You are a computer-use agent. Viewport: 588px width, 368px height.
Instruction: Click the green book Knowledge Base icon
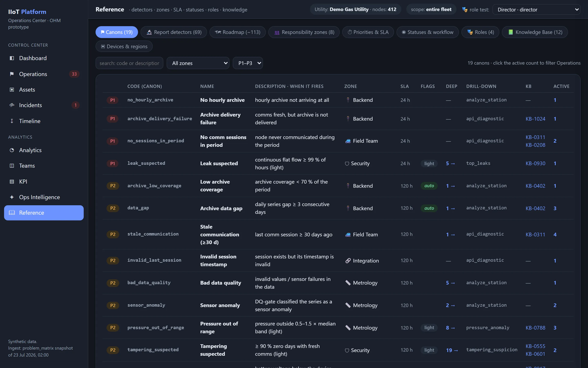pyautogui.click(x=510, y=32)
